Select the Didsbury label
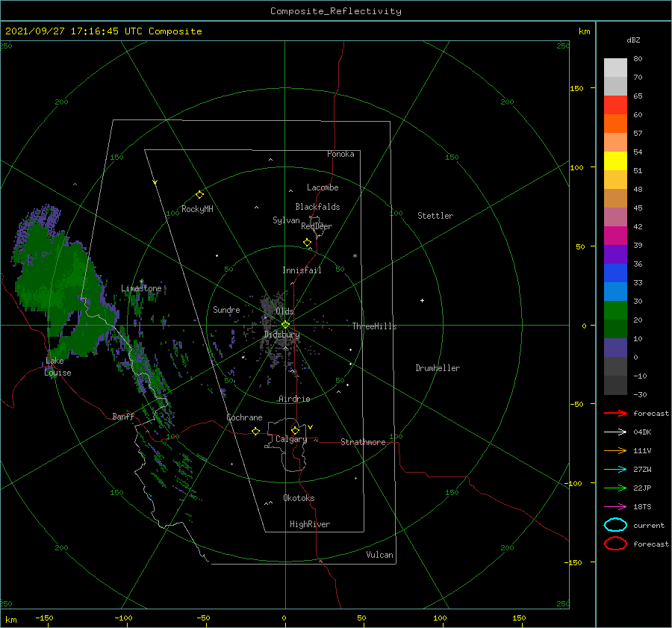 282,335
